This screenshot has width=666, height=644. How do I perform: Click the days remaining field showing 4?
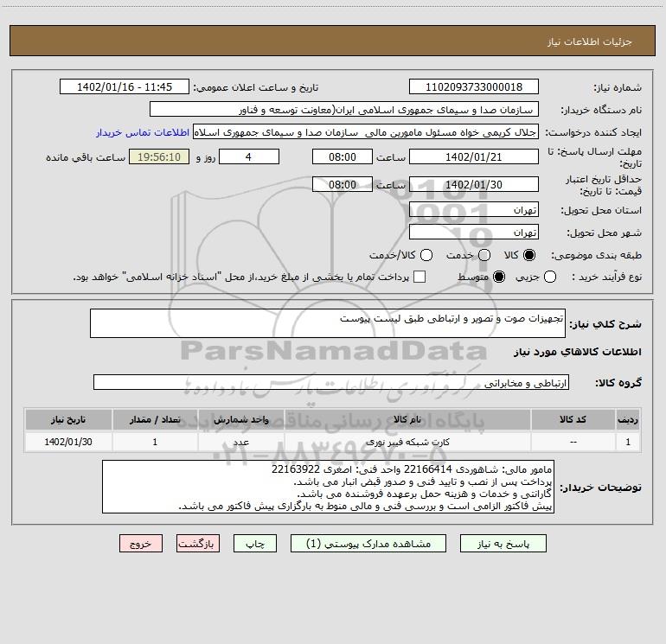(x=249, y=157)
